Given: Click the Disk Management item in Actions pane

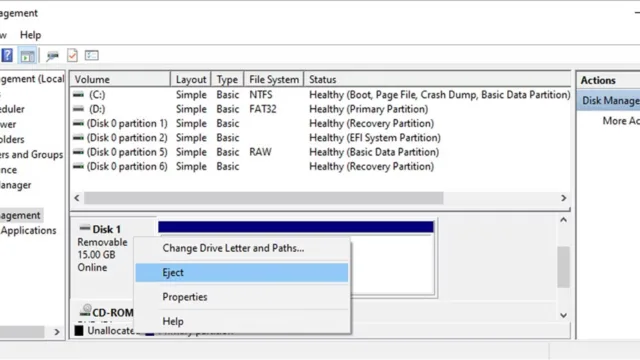Looking at the screenshot, I should 610,100.
